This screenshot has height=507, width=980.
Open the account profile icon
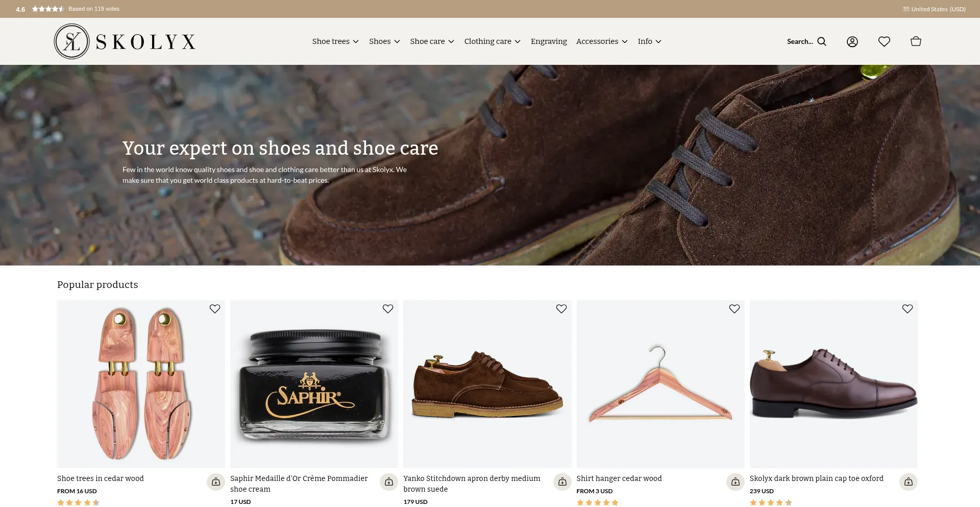(852, 41)
